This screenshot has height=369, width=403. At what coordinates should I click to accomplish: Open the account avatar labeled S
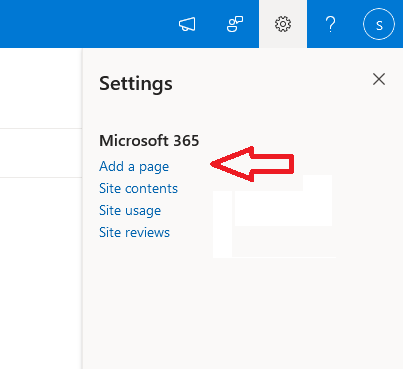click(x=379, y=24)
